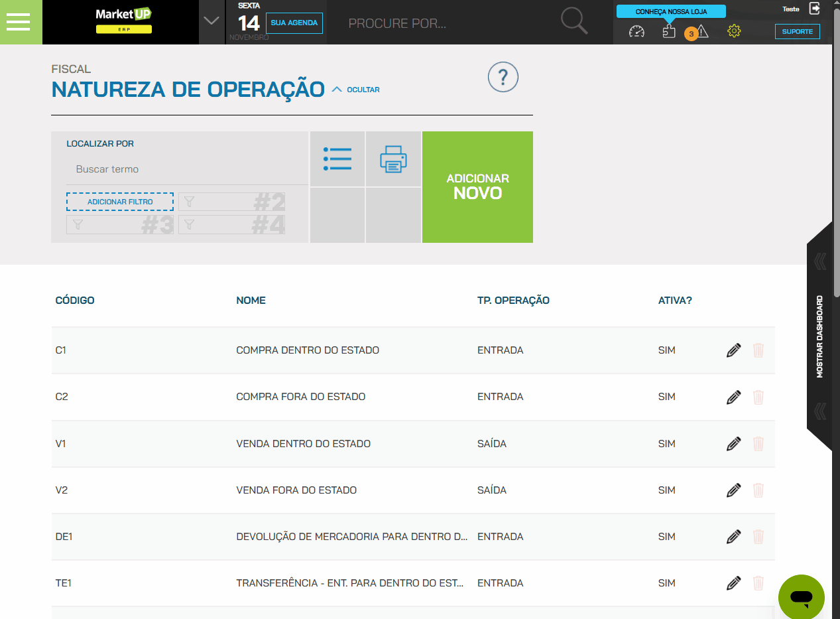Click the logout icon next to Teste
This screenshot has height=619, width=840.
coord(815,9)
